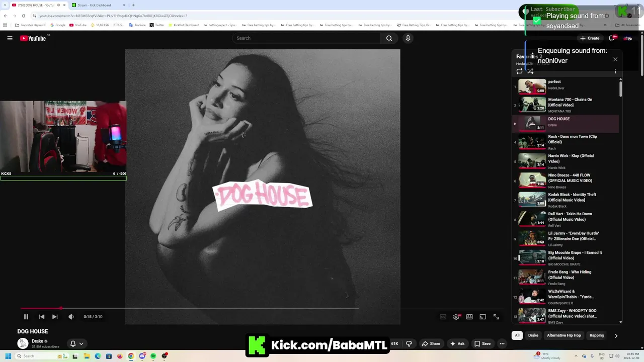Image resolution: width=644 pixels, height=362 pixels.
Task: Play 'perfect' by Ne0nL0ver from playlist
Action: pyautogui.click(x=566, y=86)
